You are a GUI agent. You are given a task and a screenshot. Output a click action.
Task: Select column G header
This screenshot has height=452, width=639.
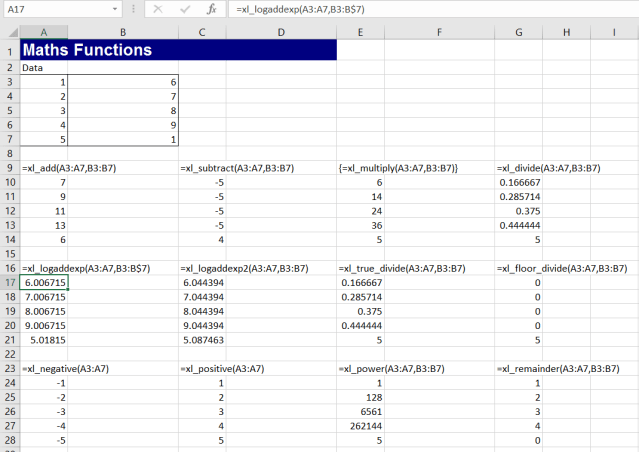[520, 32]
